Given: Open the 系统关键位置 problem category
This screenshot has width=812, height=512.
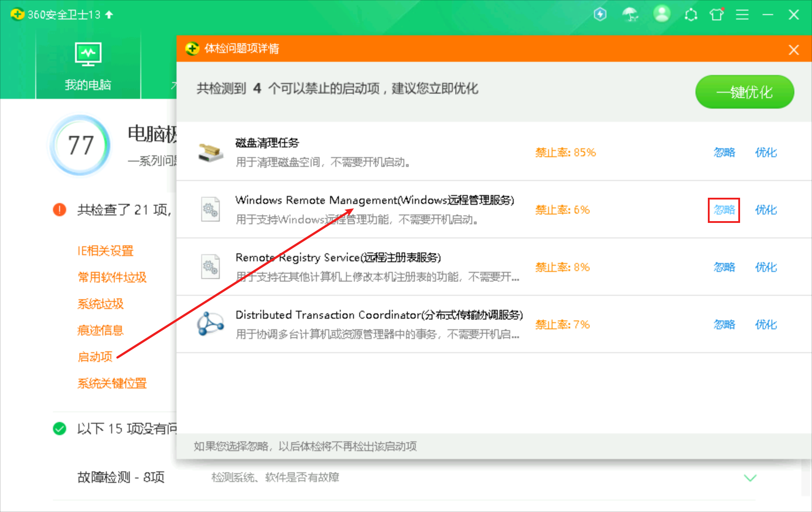Looking at the screenshot, I should coord(112,383).
